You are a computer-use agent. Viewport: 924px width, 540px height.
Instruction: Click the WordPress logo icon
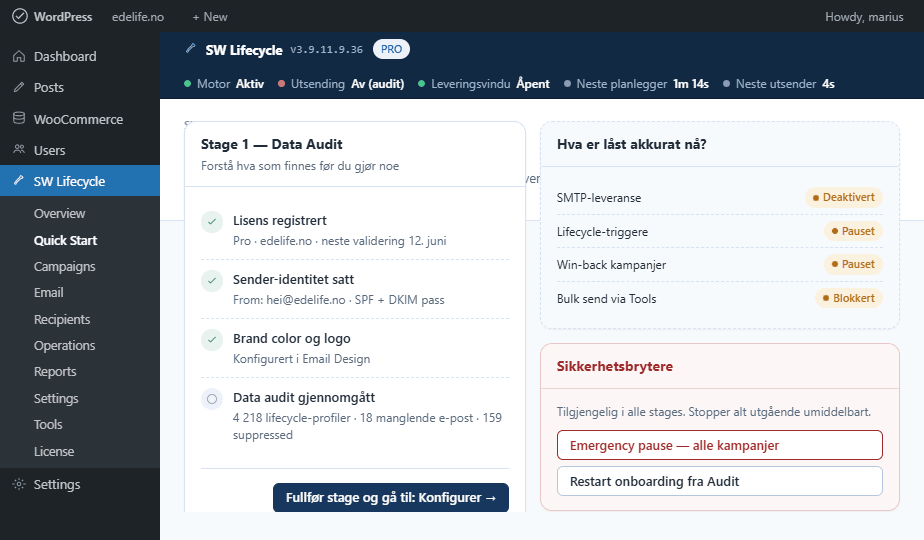[x=19, y=17]
